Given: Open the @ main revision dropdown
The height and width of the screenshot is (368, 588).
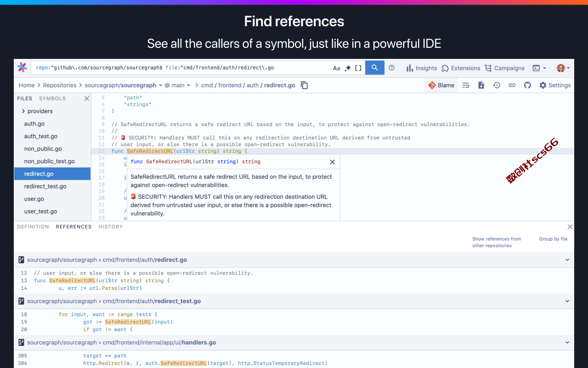Looking at the screenshot, I should [177, 85].
